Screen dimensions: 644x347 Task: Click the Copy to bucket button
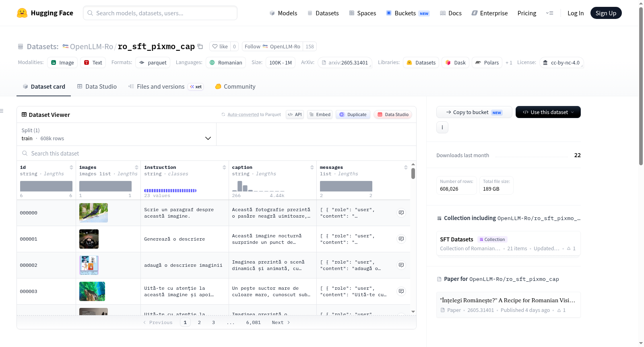(474, 112)
